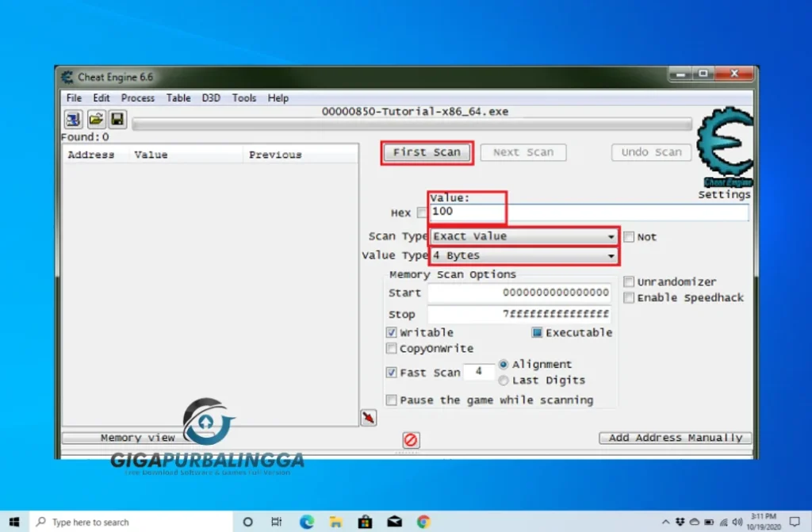Click Add Address Manually
Image resolution: width=812 pixels, height=532 pixels.
pos(674,438)
